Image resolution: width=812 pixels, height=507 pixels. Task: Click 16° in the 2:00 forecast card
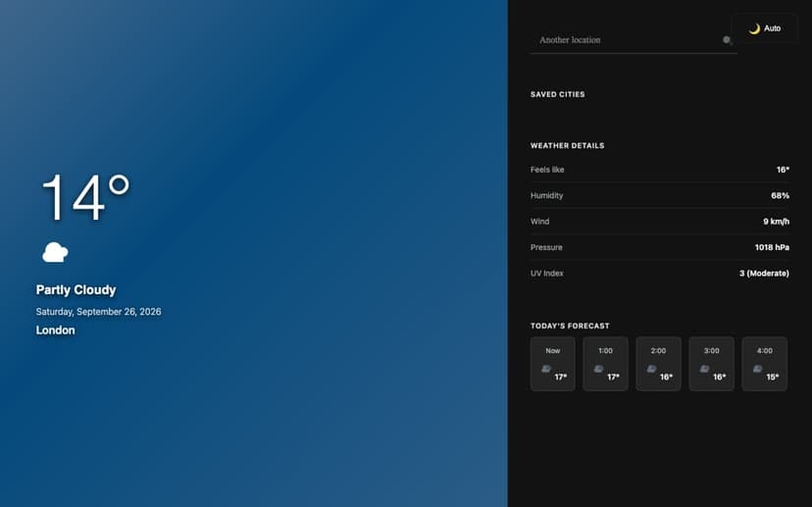(x=667, y=377)
